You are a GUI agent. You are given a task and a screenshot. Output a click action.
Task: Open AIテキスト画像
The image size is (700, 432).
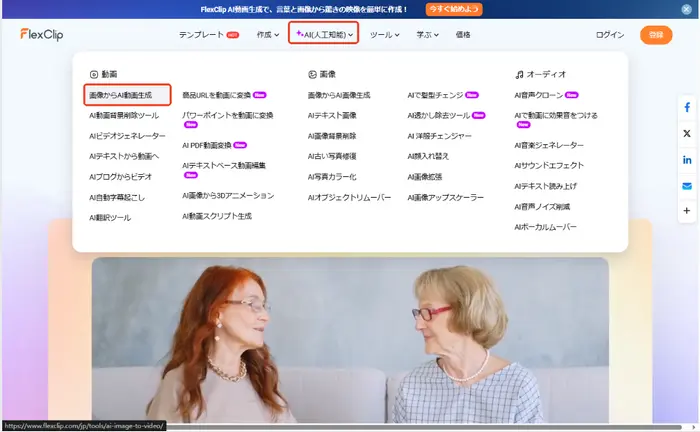tap(332, 115)
